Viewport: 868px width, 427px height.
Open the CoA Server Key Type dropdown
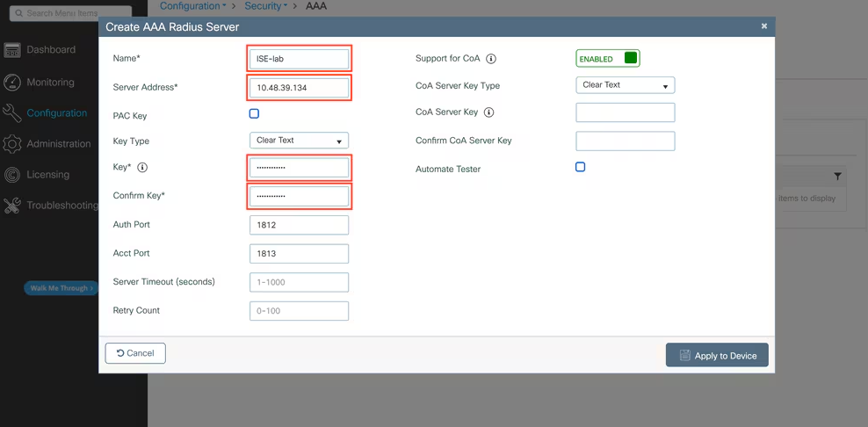point(626,85)
